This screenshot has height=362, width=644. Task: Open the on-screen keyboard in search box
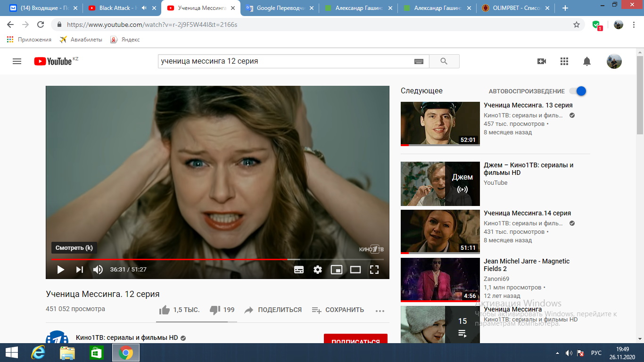tap(419, 61)
